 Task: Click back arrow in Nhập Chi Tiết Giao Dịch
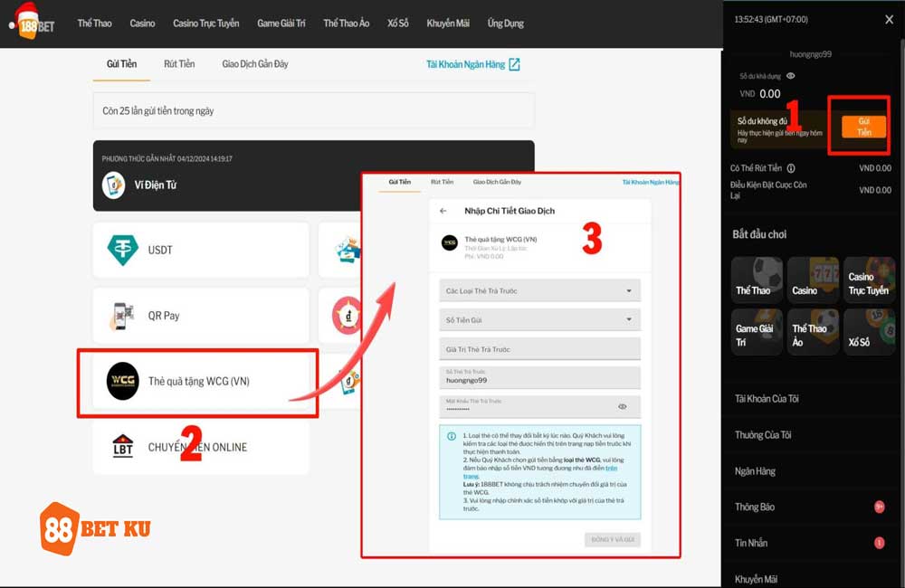point(443,211)
